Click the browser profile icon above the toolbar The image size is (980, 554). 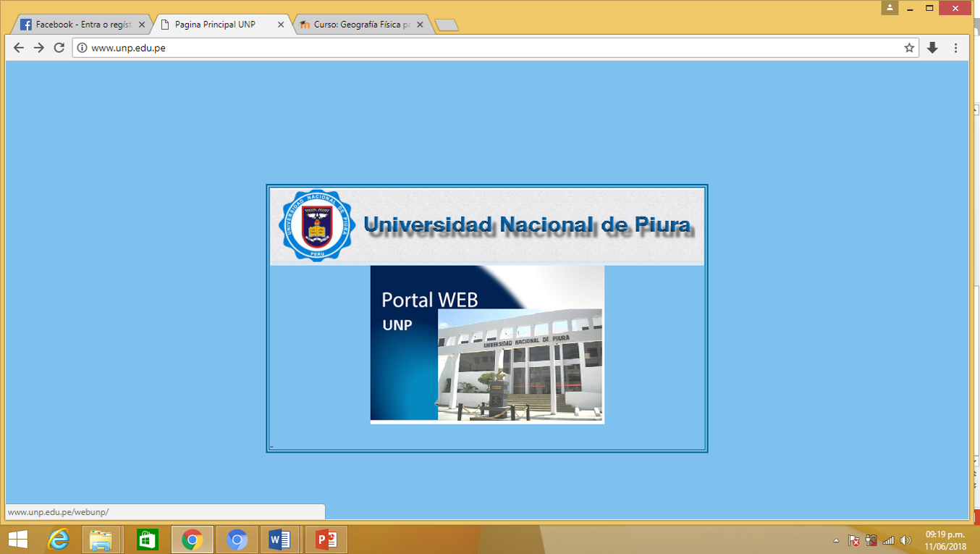(x=889, y=8)
